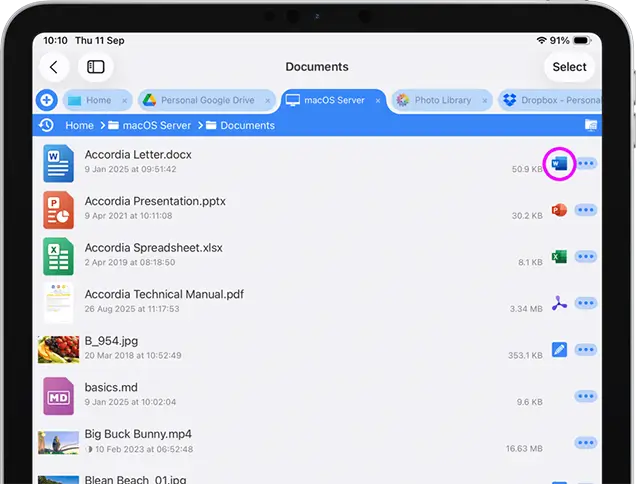Open the history clock icon

[46, 125]
